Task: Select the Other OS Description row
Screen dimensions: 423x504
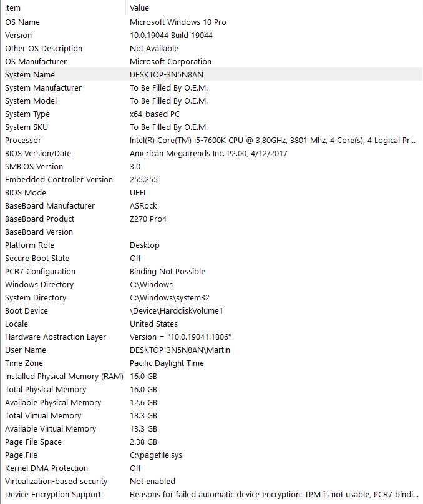Action: pos(211,49)
